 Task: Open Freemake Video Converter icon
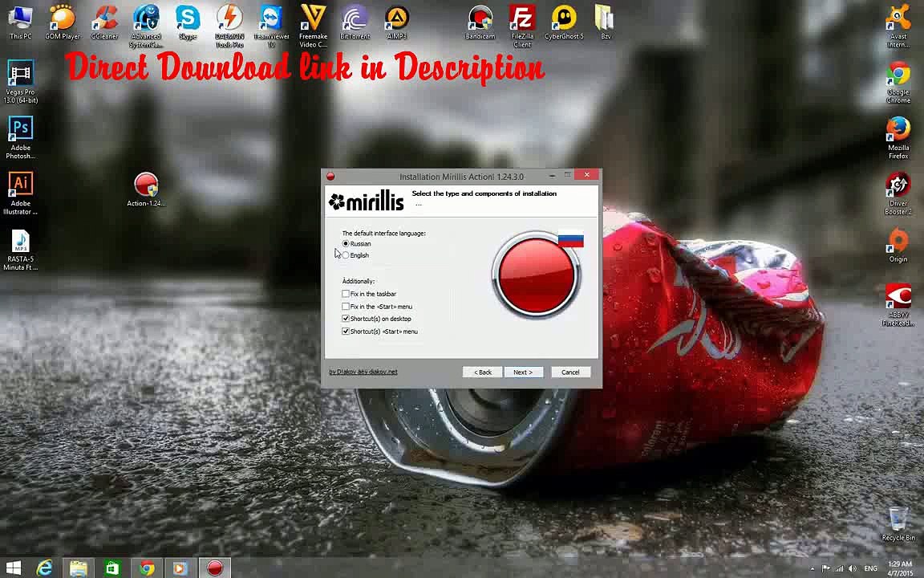click(x=313, y=26)
